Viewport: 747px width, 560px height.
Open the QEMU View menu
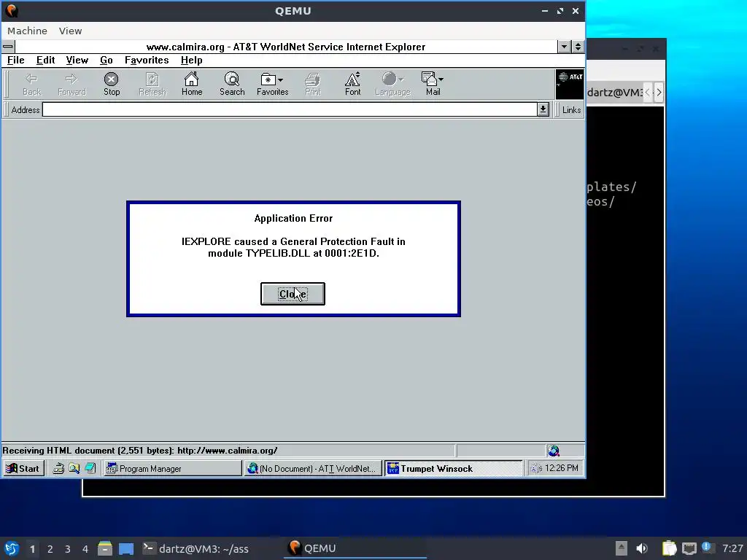pos(70,31)
